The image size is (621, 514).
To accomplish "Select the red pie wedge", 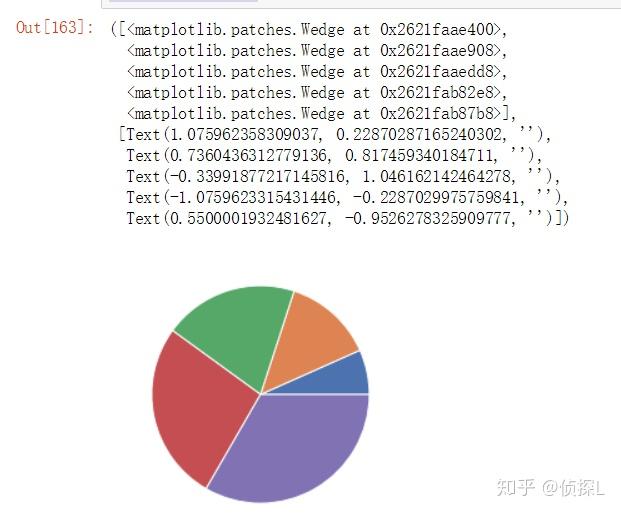I will click(x=196, y=408).
